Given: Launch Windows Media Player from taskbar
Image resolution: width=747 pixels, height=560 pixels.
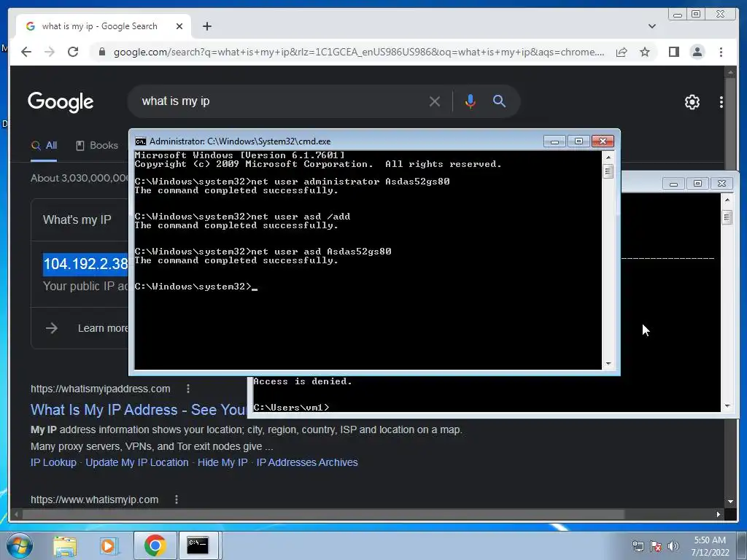Looking at the screenshot, I should click(109, 545).
